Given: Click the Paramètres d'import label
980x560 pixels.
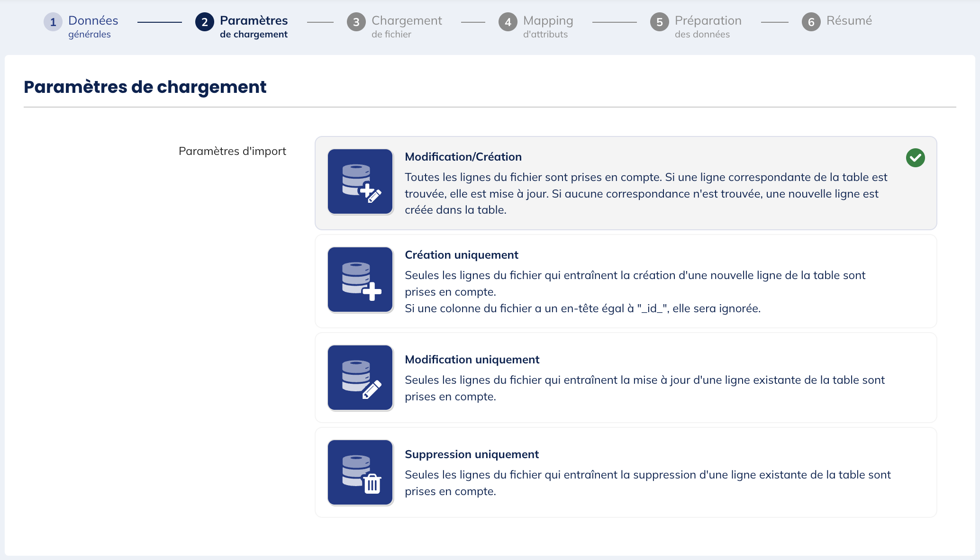Looking at the screenshot, I should (232, 151).
